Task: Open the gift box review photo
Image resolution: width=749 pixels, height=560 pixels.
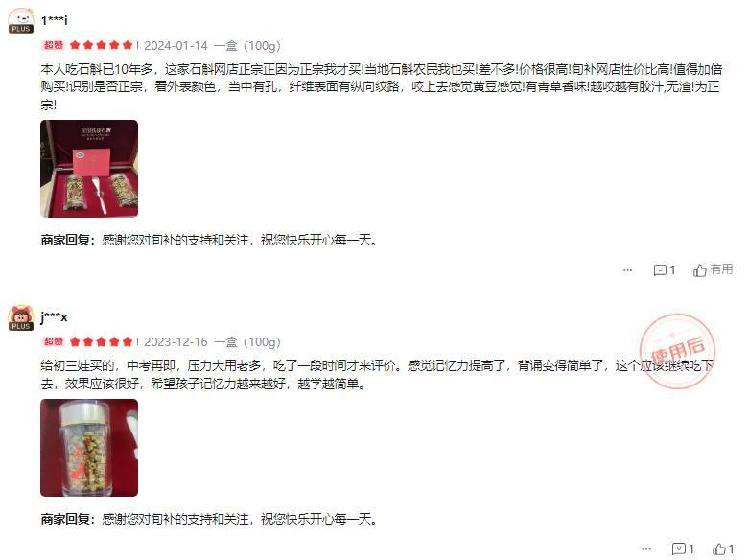Action: tap(89, 169)
